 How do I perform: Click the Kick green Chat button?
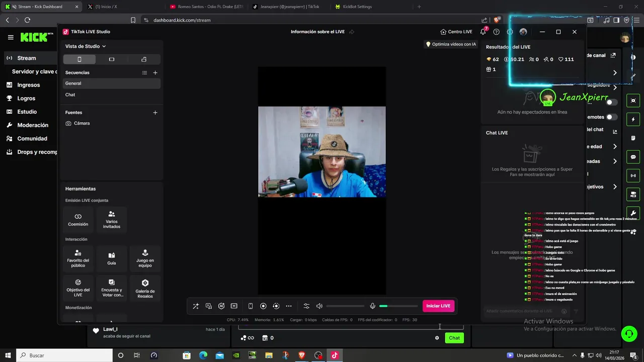coord(454,338)
